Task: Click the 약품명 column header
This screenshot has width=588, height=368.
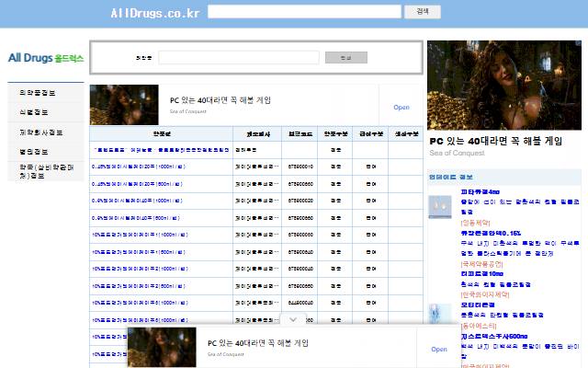Action: 162,134
